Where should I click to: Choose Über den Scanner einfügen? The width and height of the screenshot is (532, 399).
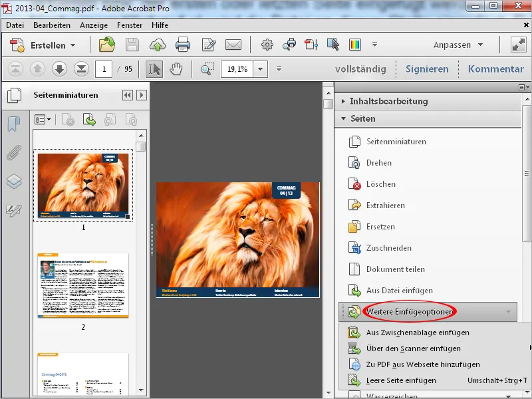[x=435, y=348]
